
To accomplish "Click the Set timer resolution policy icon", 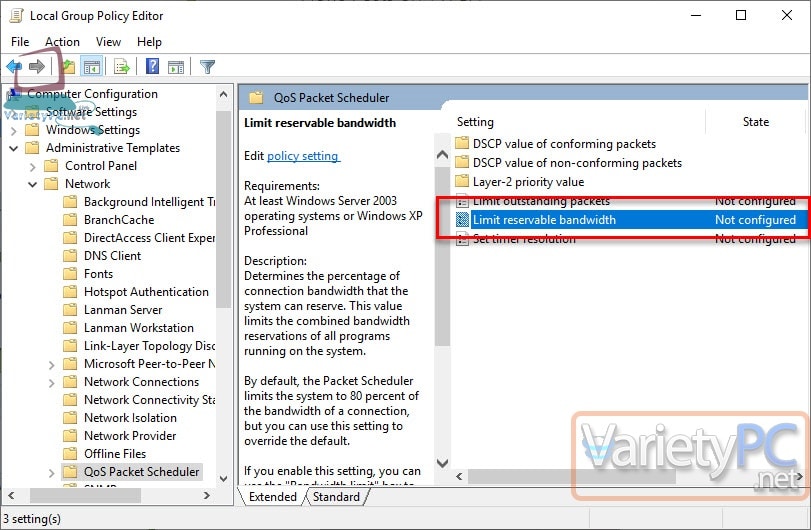I will click(x=462, y=239).
